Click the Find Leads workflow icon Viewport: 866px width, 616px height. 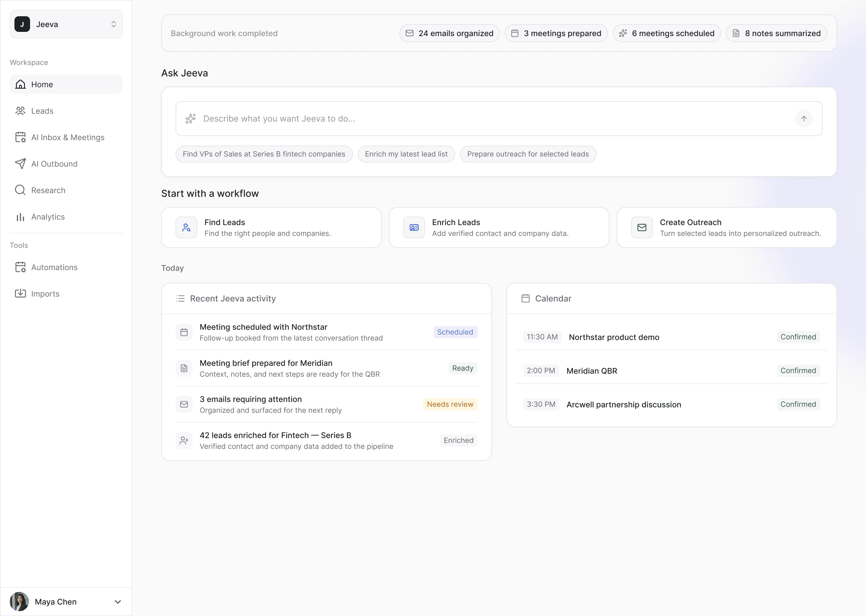pyautogui.click(x=186, y=228)
